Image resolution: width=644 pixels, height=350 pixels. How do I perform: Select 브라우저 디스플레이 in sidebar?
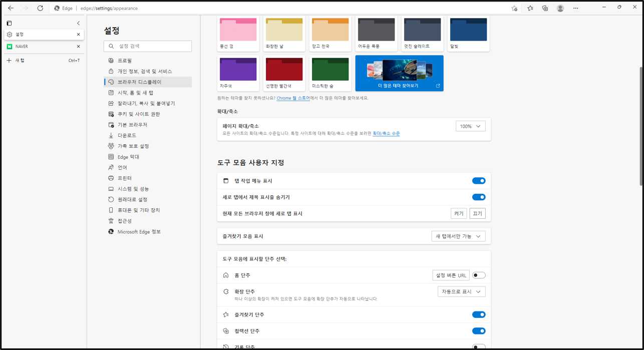click(148, 82)
